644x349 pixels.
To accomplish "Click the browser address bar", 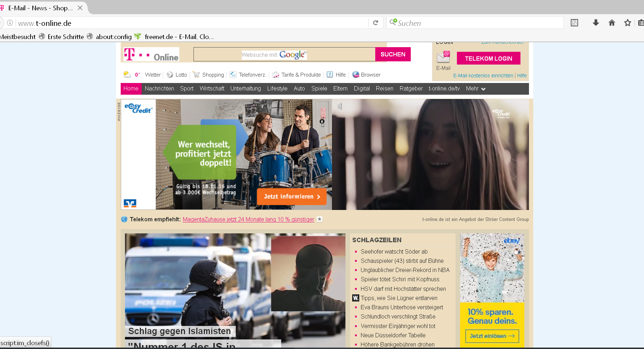I will 192,23.
